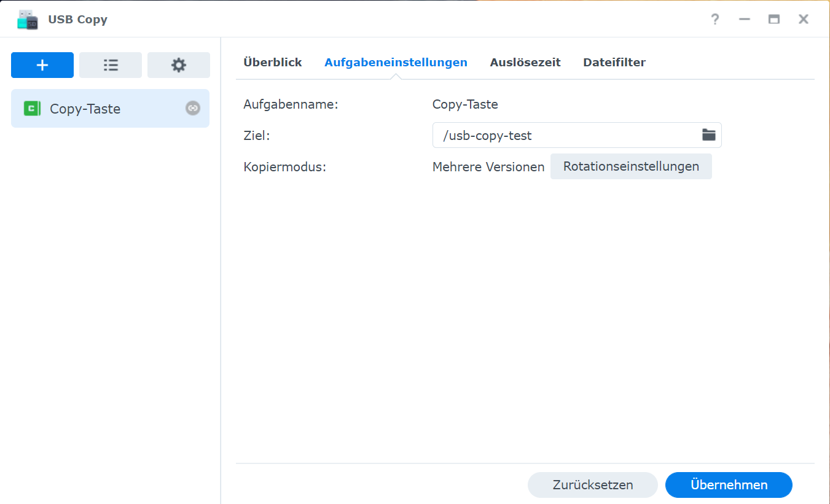Image resolution: width=830 pixels, height=504 pixels.
Task: Select the Aufgabeneinstellungen tab
Action: [x=396, y=62]
